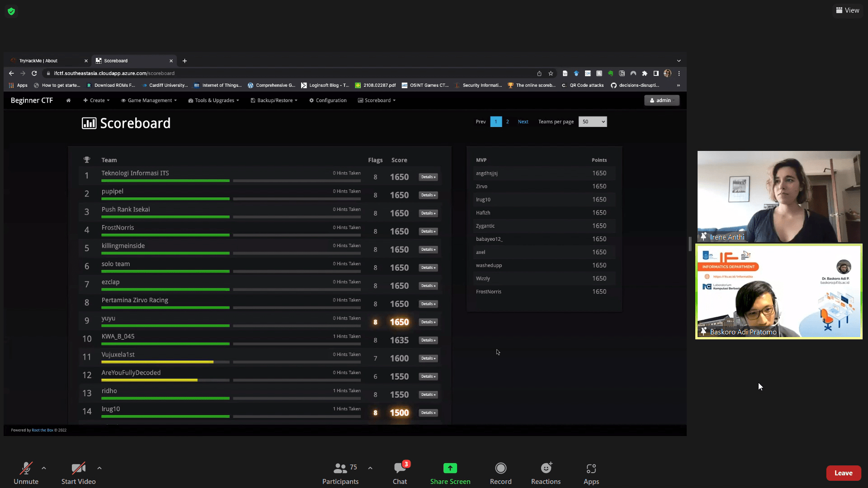Expand the audio options arrow beside Unmute

44,468
